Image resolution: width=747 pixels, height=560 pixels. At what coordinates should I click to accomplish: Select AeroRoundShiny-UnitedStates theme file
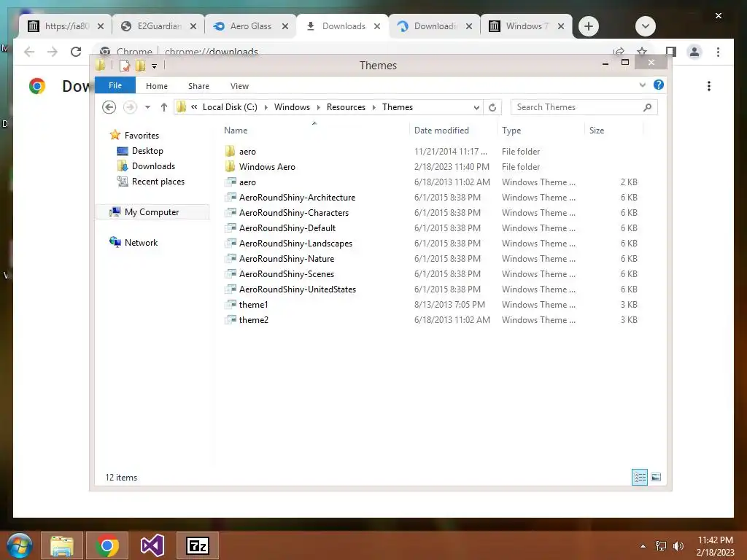click(298, 289)
